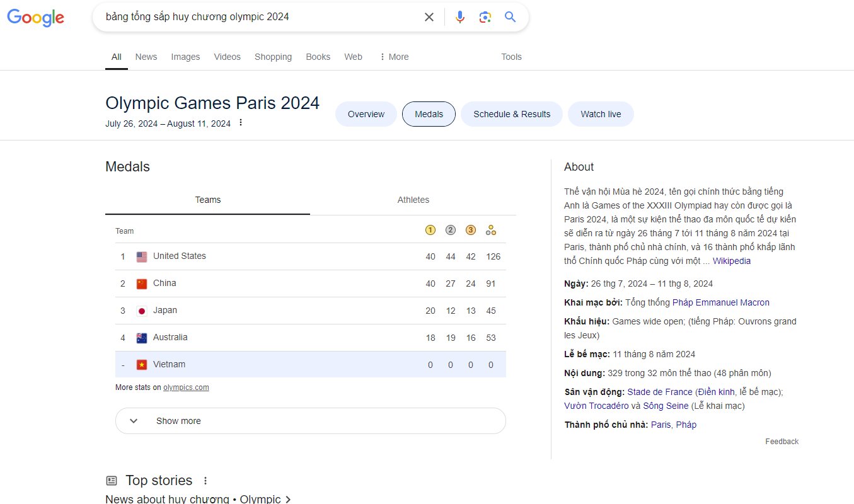
Task: Start voice search with microphone icon
Action: click(x=460, y=17)
